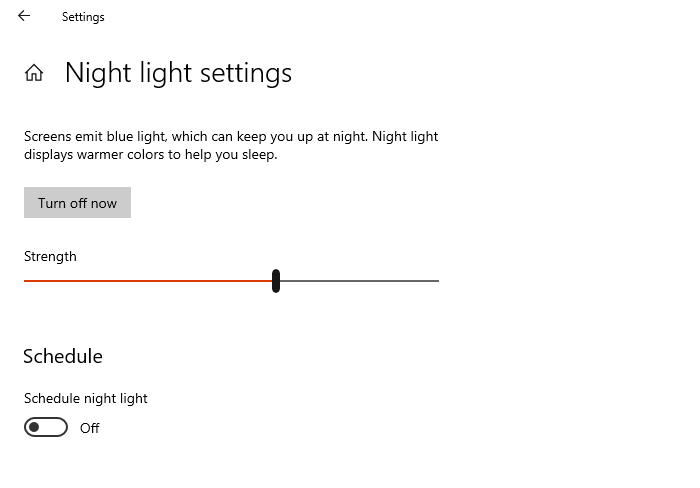Click the far right end of Strength slider
The width and height of the screenshot is (700, 488).
pos(437,281)
